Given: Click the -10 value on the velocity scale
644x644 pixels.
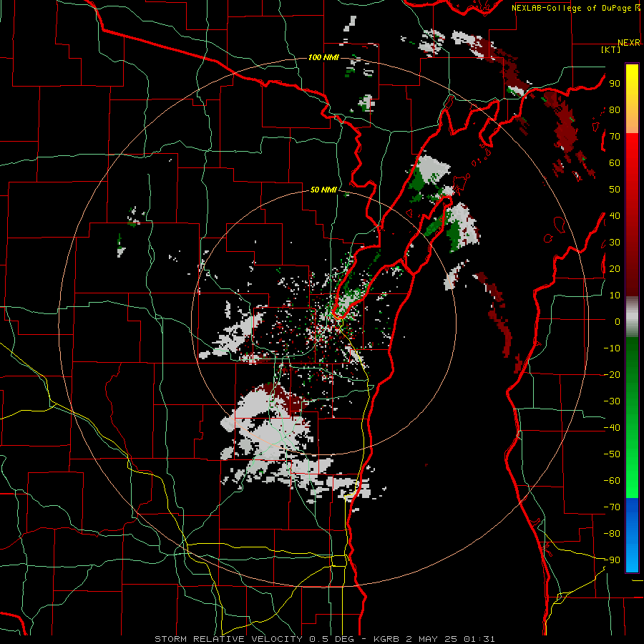Looking at the screenshot, I should click(612, 348).
